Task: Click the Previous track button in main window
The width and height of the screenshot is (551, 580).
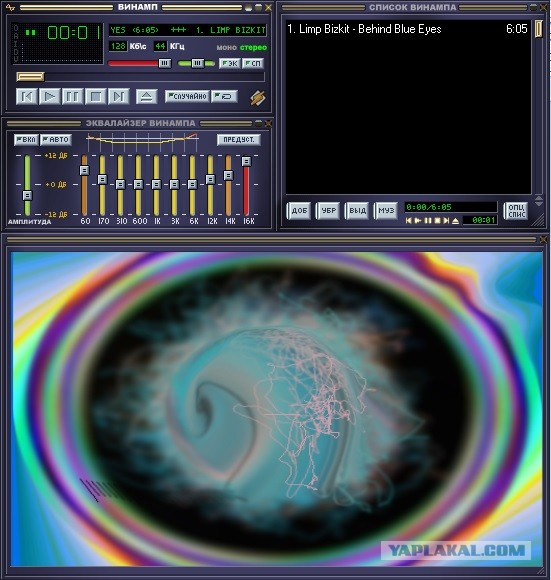Action: click(27, 97)
